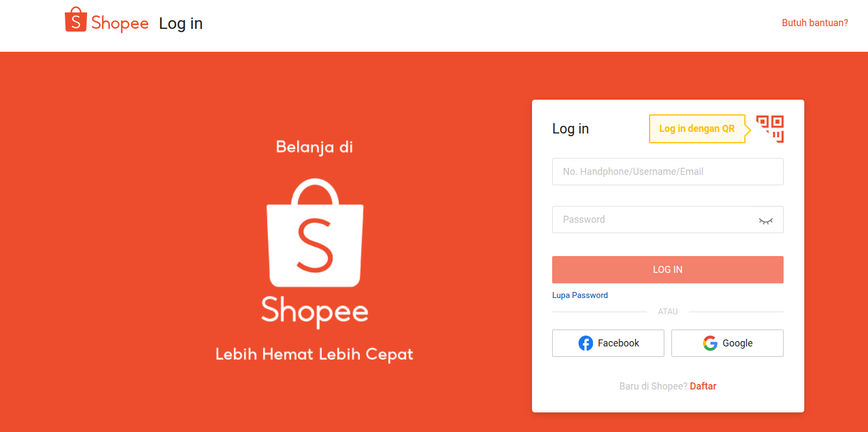
Task: Open the 'Butuh bantuan?' help link
Action: point(815,23)
